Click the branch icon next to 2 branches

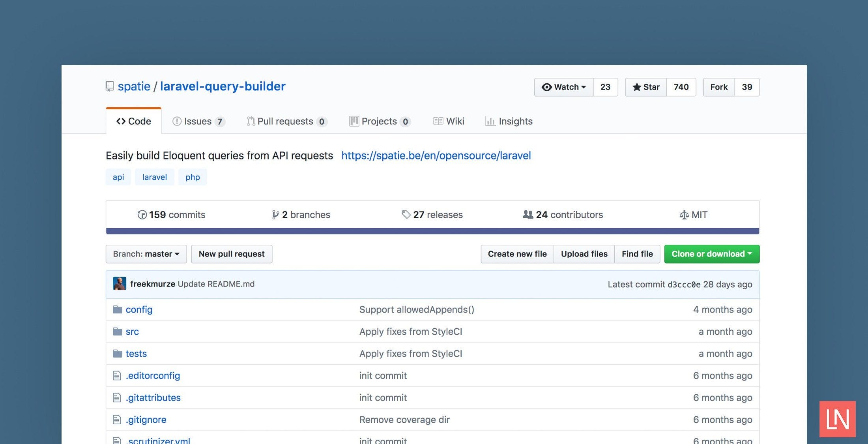[x=275, y=215]
